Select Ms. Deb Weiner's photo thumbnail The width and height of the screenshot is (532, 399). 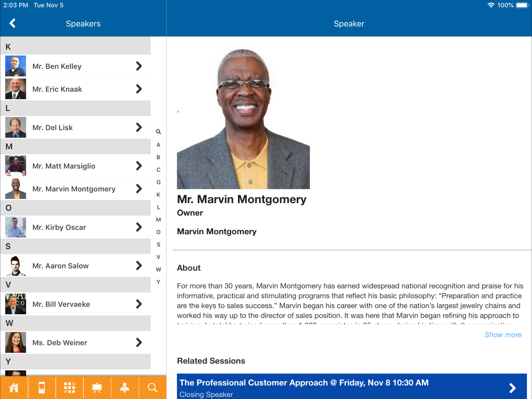coord(16,343)
